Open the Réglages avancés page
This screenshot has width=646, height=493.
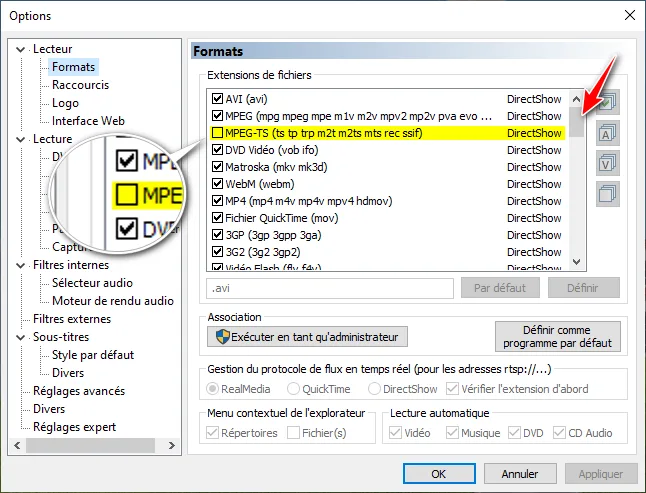point(79,391)
